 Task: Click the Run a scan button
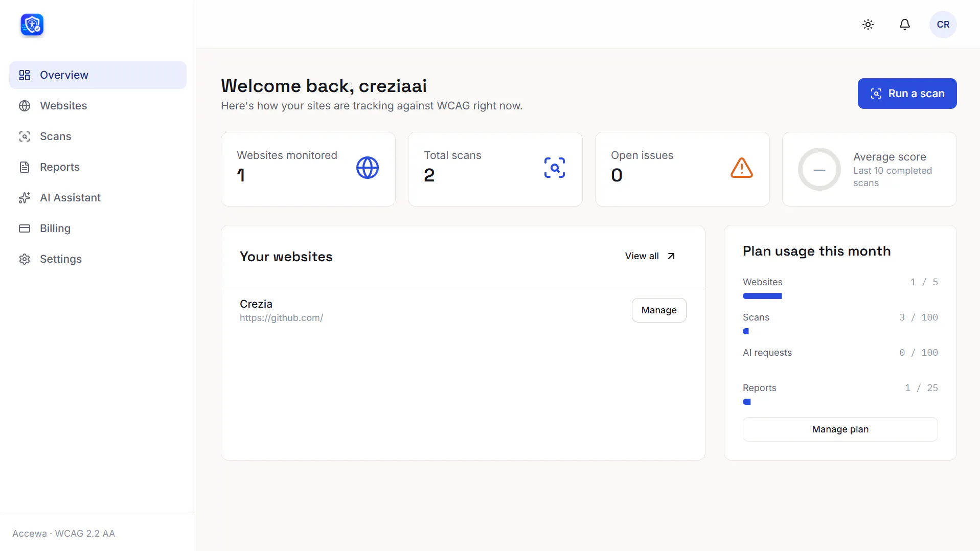coord(907,94)
